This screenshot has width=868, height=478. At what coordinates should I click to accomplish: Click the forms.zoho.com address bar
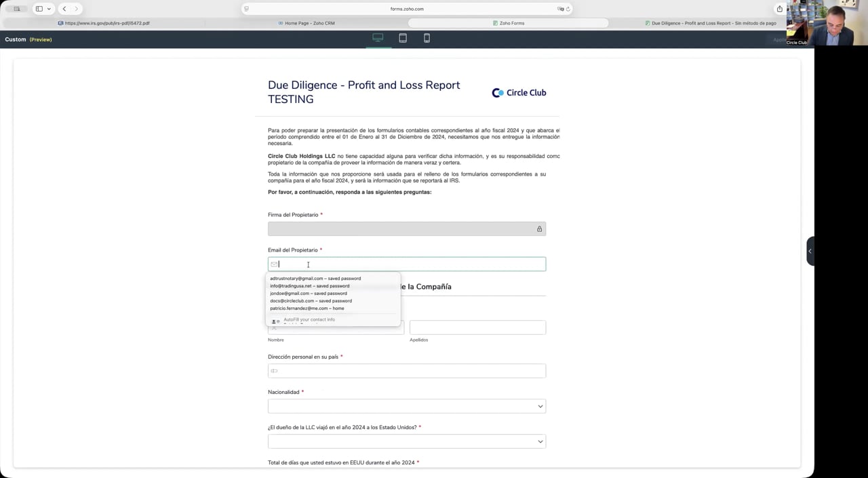point(407,9)
